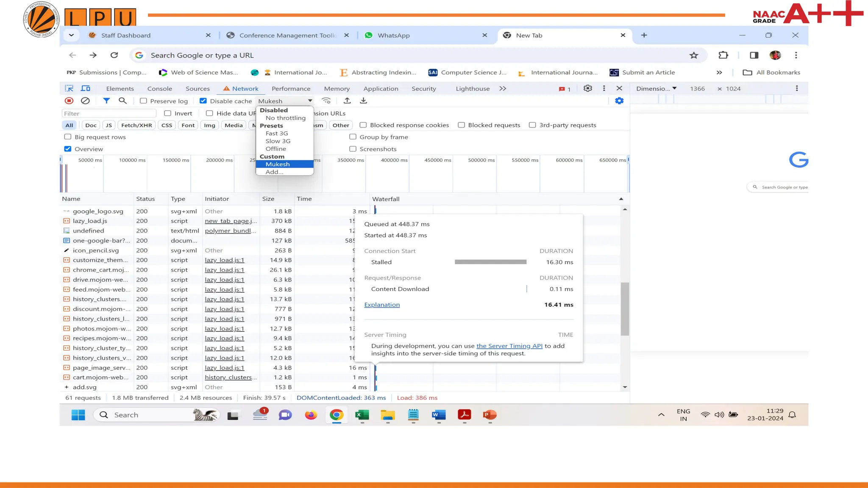The width and height of the screenshot is (868, 488).
Task: Open Windows Start menu
Action: [x=78, y=415]
